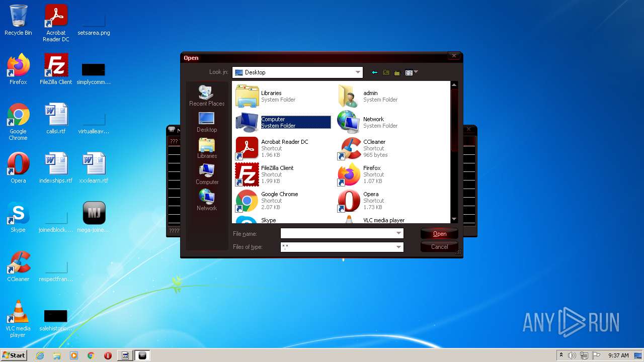Select Opera shortcut in file list
Screen dimensions: 644x362
tap(385, 201)
